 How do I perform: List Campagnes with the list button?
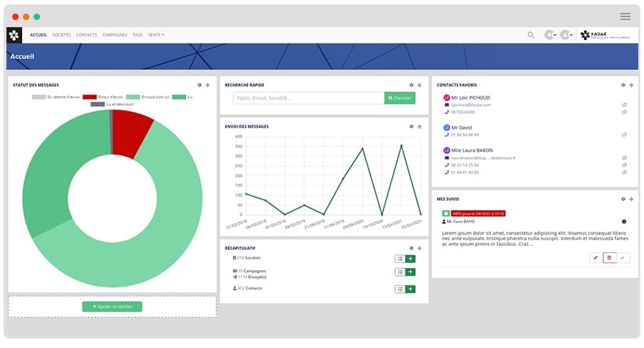click(x=399, y=272)
